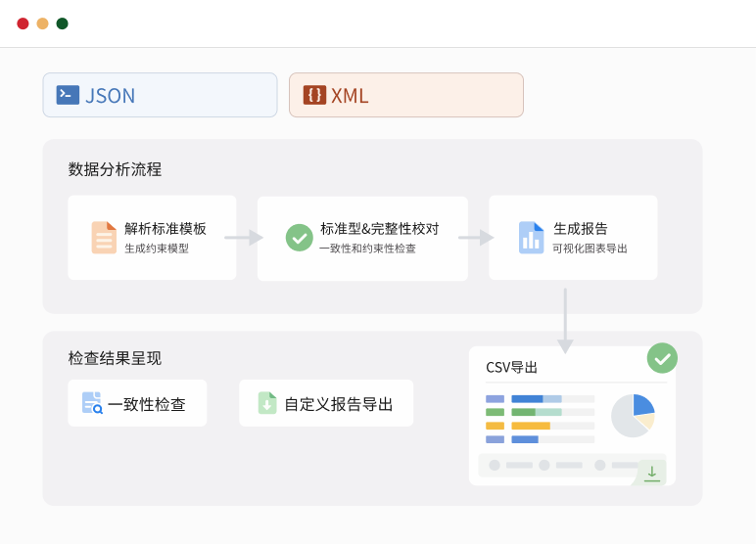Click the green check badge on CSV card
The height and width of the screenshot is (544, 756).
(x=662, y=358)
